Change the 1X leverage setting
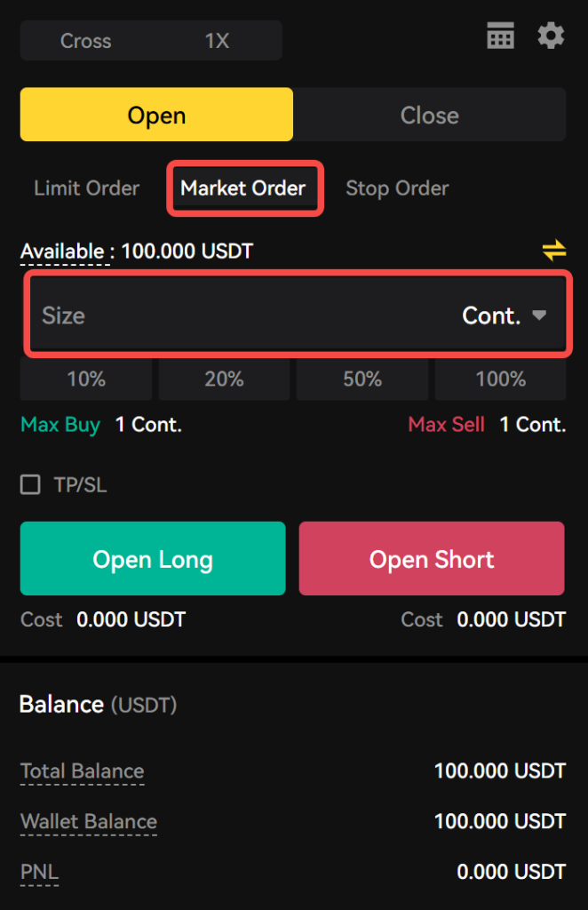The image size is (588, 910). (216, 40)
